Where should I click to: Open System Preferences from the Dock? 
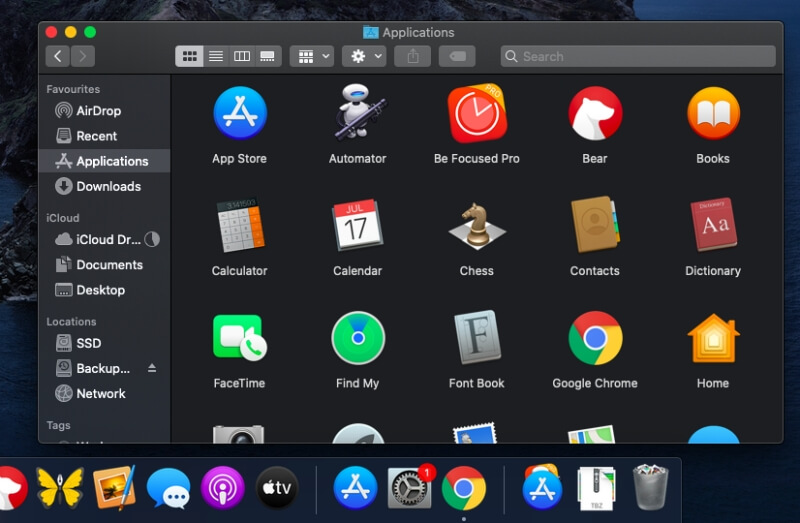tap(409, 488)
